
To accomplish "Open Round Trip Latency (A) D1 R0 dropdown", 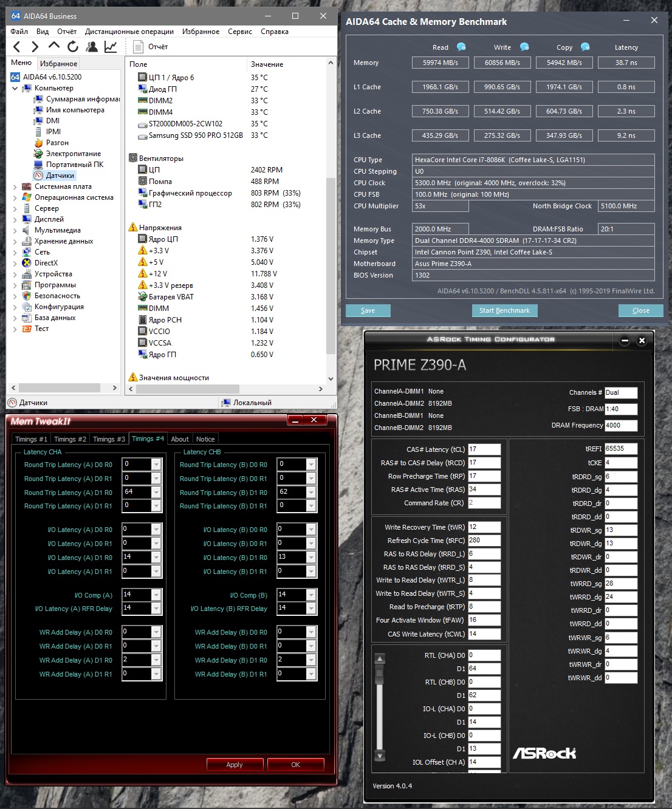I will pyautogui.click(x=156, y=492).
